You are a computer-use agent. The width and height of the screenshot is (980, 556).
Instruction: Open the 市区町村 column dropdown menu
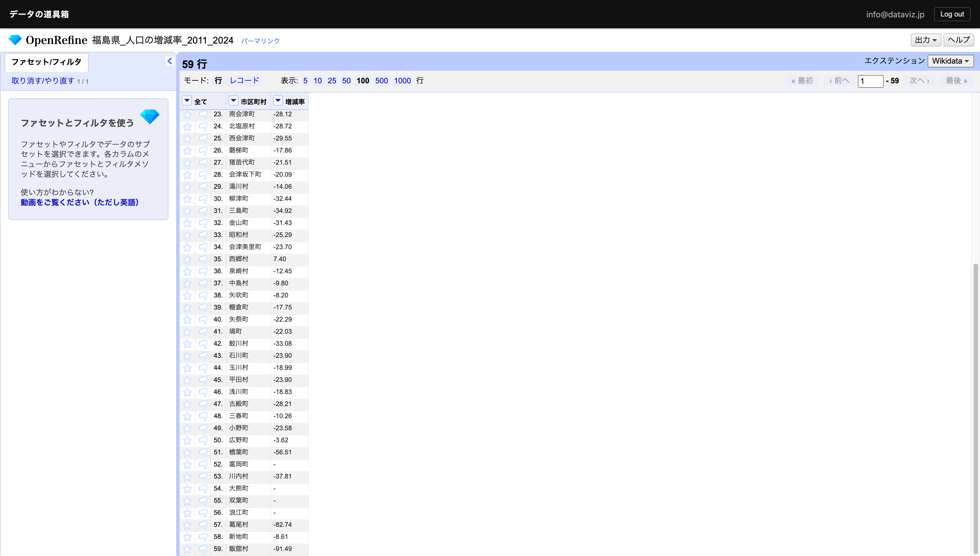pos(233,101)
